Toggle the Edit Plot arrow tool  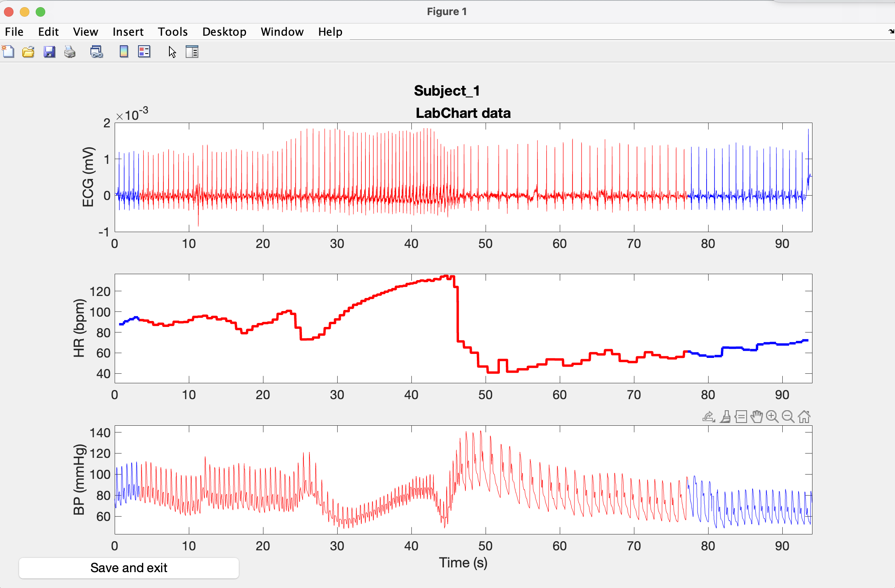point(172,52)
